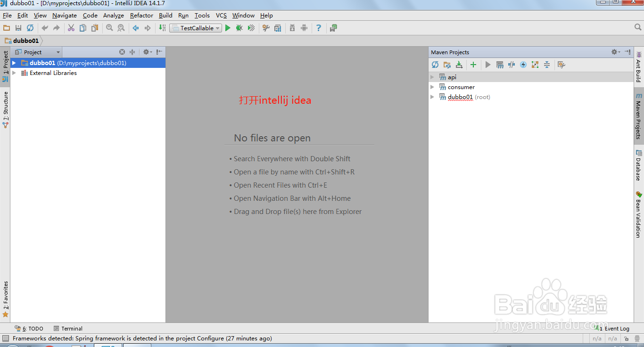Run Maven build gray play icon
Viewport: 644px width, 347px height.
(488, 65)
